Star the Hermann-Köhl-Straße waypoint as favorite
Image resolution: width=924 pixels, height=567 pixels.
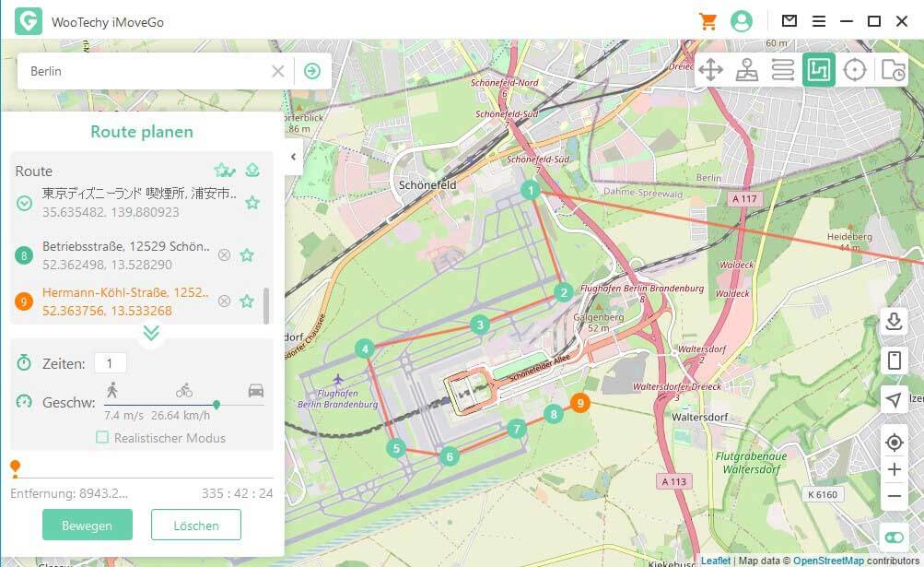[247, 299]
